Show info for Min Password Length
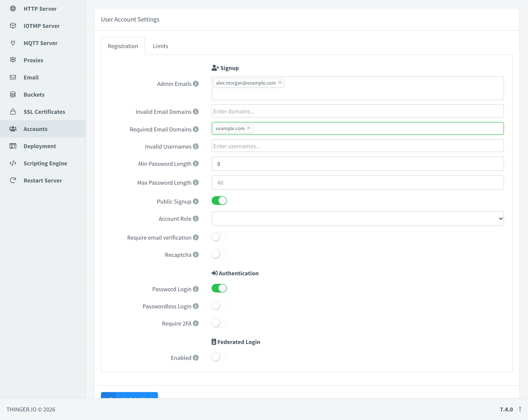Viewport: 528px width, 420px height. tap(196, 163)
